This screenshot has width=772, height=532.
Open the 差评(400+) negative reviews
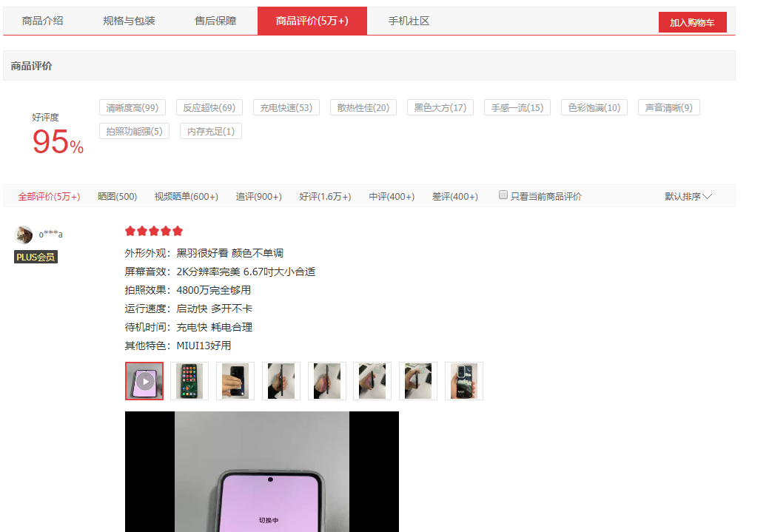[454, 196]
